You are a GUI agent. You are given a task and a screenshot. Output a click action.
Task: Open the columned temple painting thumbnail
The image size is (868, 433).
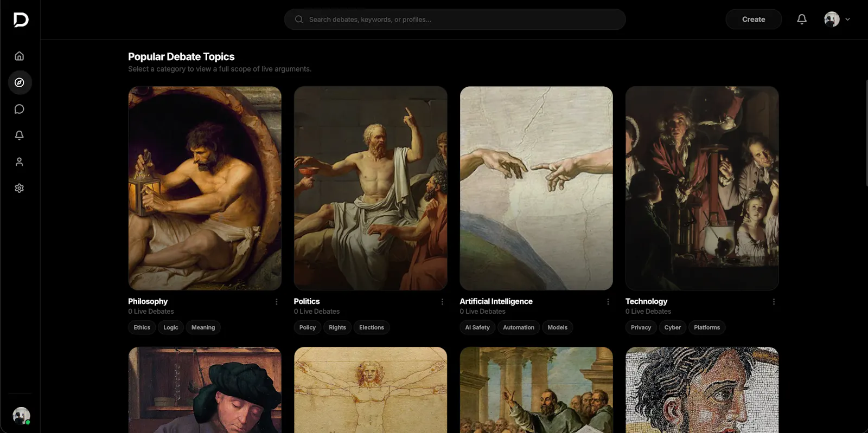click(x=537, y=390)
